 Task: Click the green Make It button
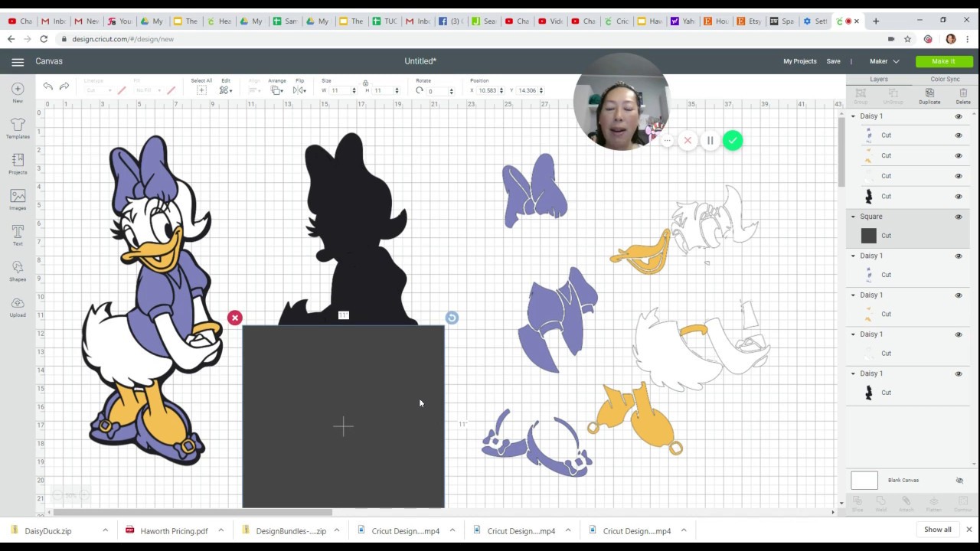(943, 61)
